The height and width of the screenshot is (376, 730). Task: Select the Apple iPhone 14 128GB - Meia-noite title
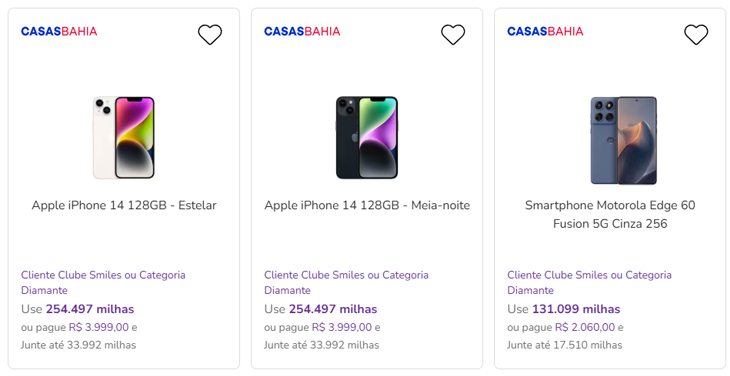click(367, 205)
